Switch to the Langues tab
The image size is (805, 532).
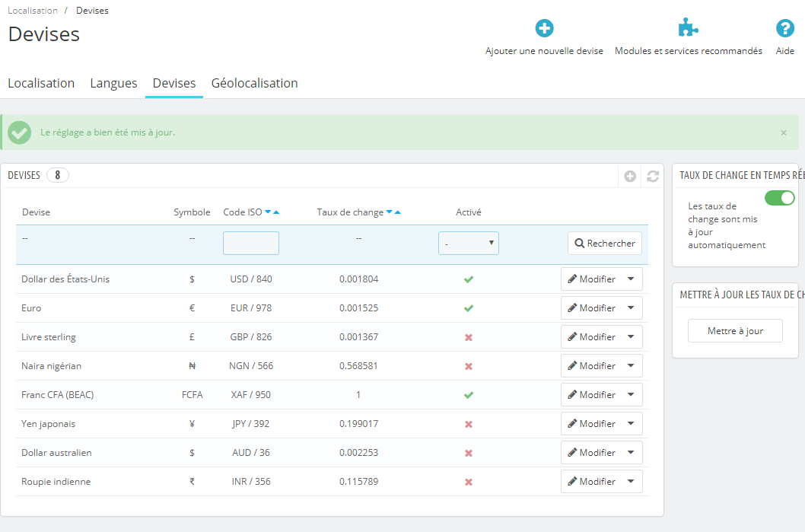tap(113, 83)
